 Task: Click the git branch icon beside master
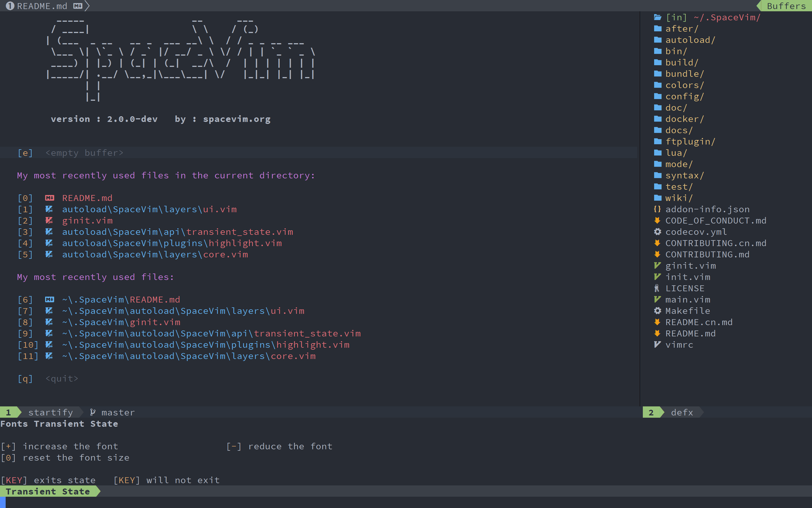pyautogui.click(x=92, y=412)
